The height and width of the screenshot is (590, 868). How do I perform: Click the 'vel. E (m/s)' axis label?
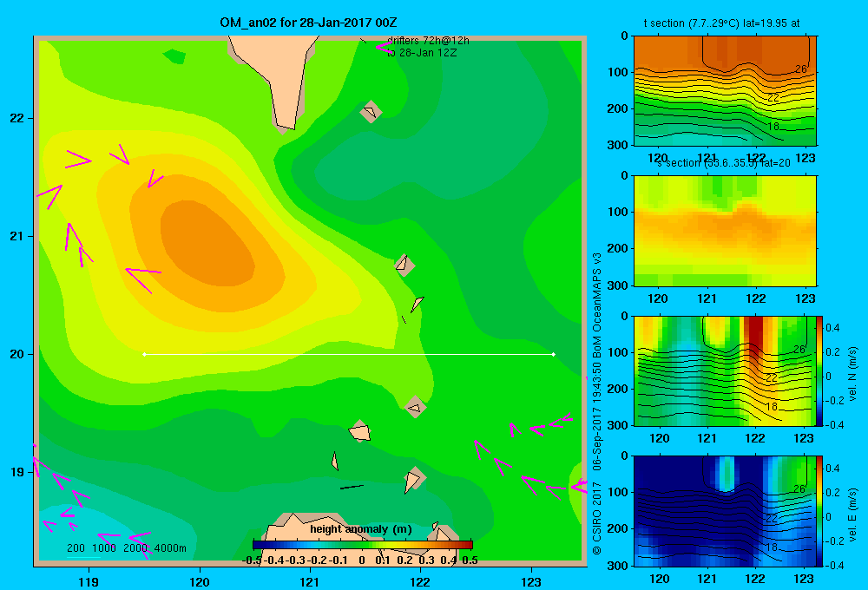pyautogui.click(x=852, y=515)
